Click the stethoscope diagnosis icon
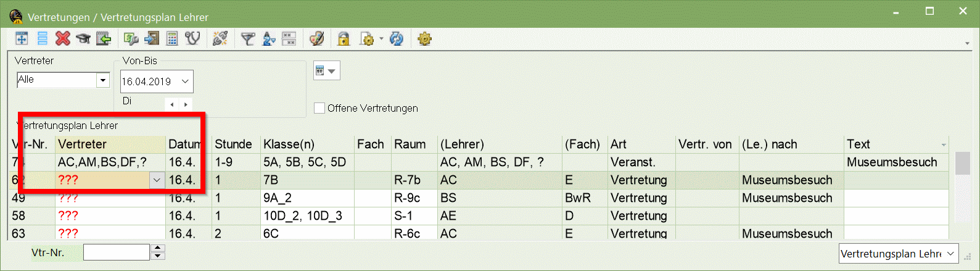Viewport: 980px width, 271px height. 193,39
